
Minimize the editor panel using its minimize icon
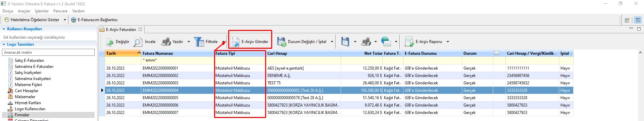(631, 29)
